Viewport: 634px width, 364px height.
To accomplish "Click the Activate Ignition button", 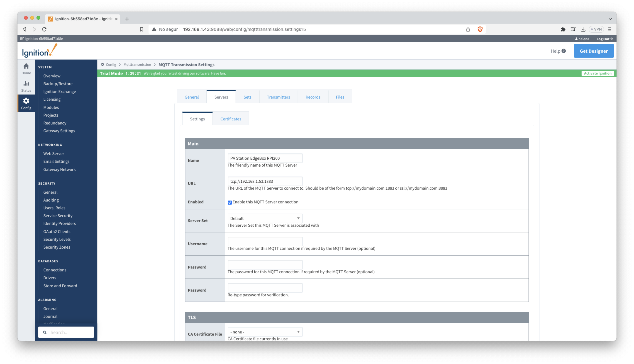I will coord(597,73).
